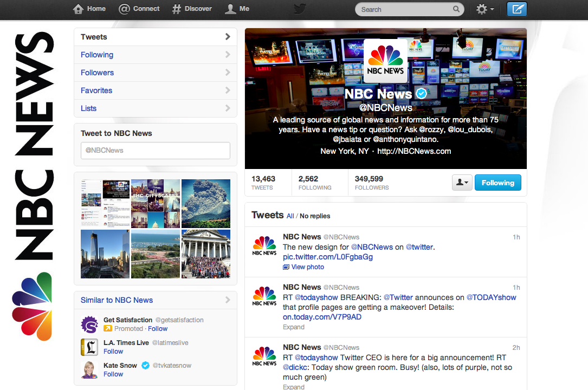This screenshot has width=588, height=390.
Task: Click the @TODAYshow mention
Action: click(x=491, y=297)
